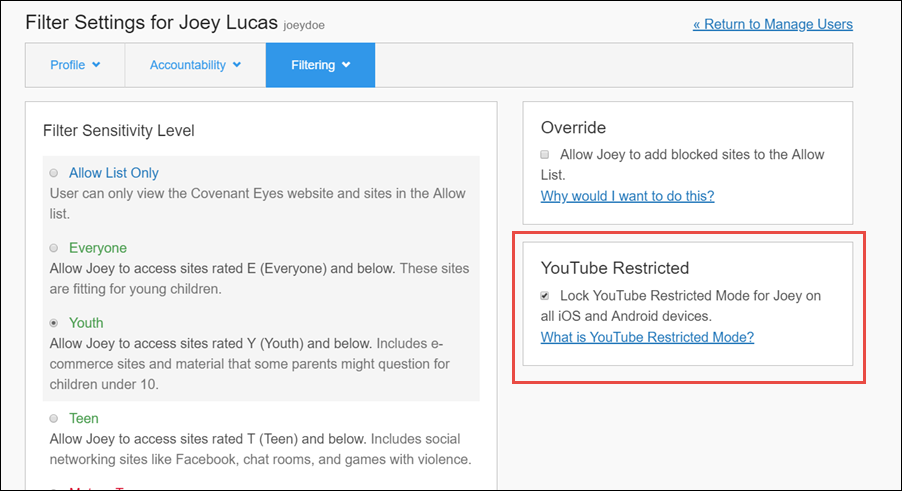The width and height of the screenshot is (902, 491).
Task: Follow the Return to Manage Users link
Action: pyautogui.click(x=773, y=24)
